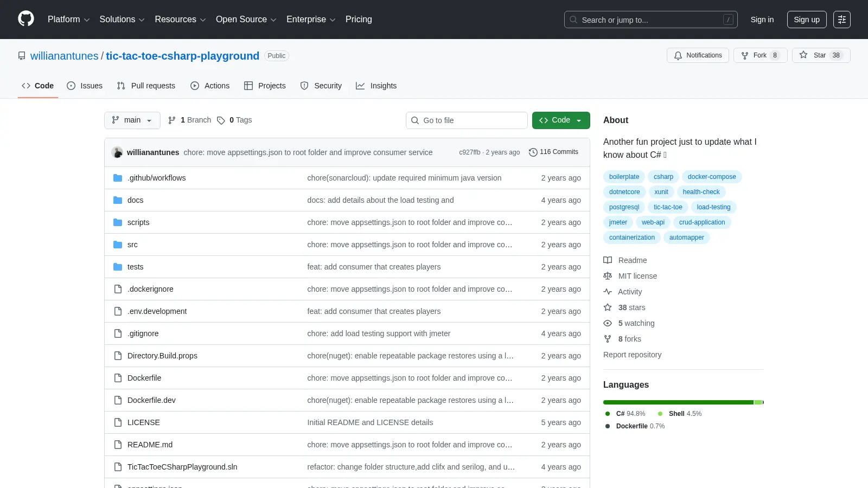The image size is (868, 488).
Task: Open Dockerfile.dev file
Action: tap(151, 400)
